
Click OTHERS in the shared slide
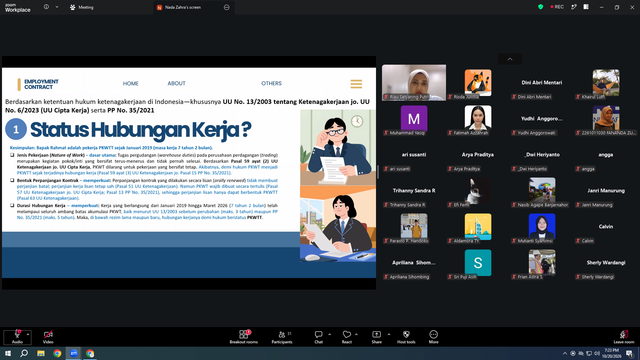pyautogui.click(x=271, y=83)
